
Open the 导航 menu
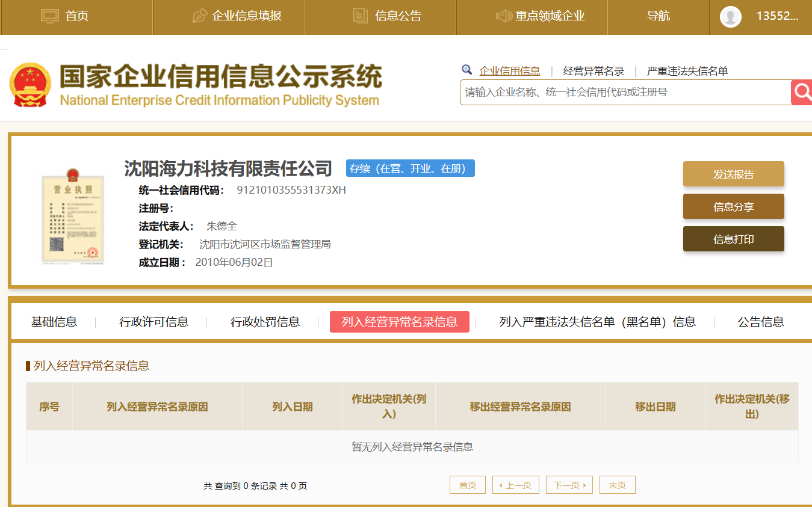[658, 16]
